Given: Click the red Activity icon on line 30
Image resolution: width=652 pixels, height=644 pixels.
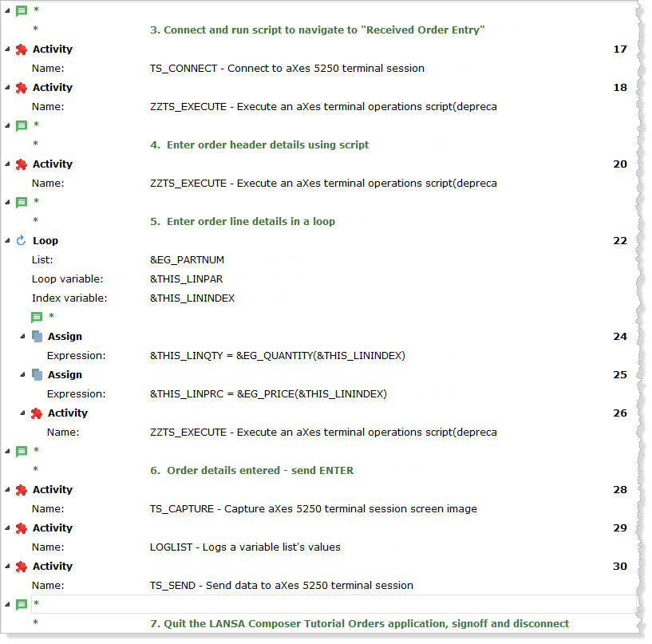Looking at the screenshot, I should coord(22,567).
